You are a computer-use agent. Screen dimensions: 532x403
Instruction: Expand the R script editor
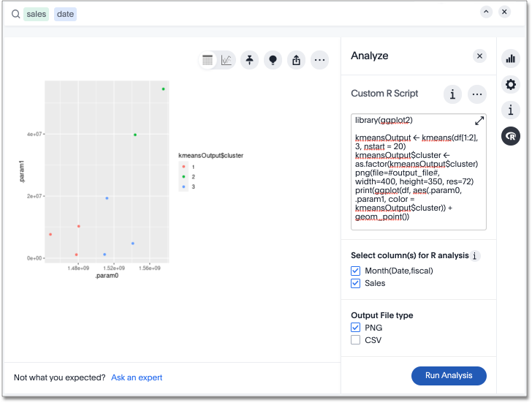click(479, 121)
